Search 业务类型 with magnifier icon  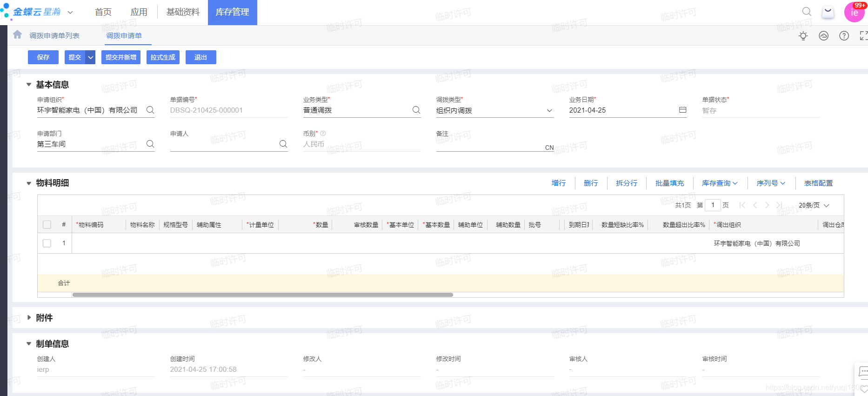(x=416, y=110)
